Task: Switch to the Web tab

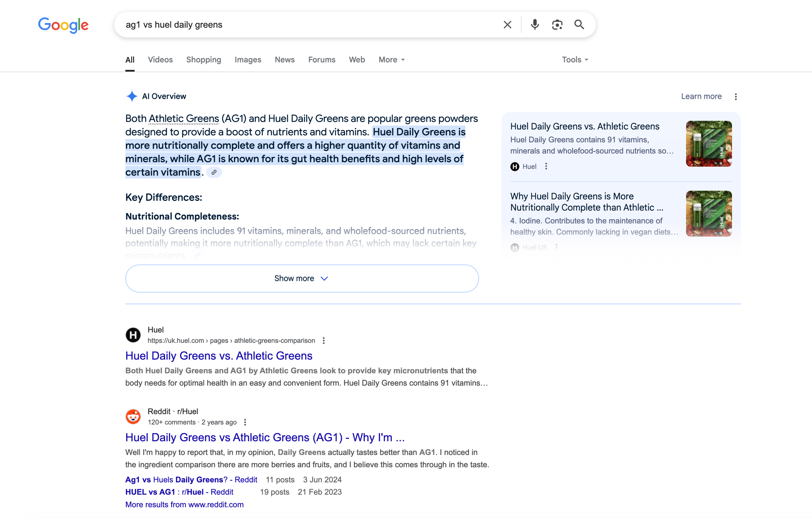Action: 357,60
